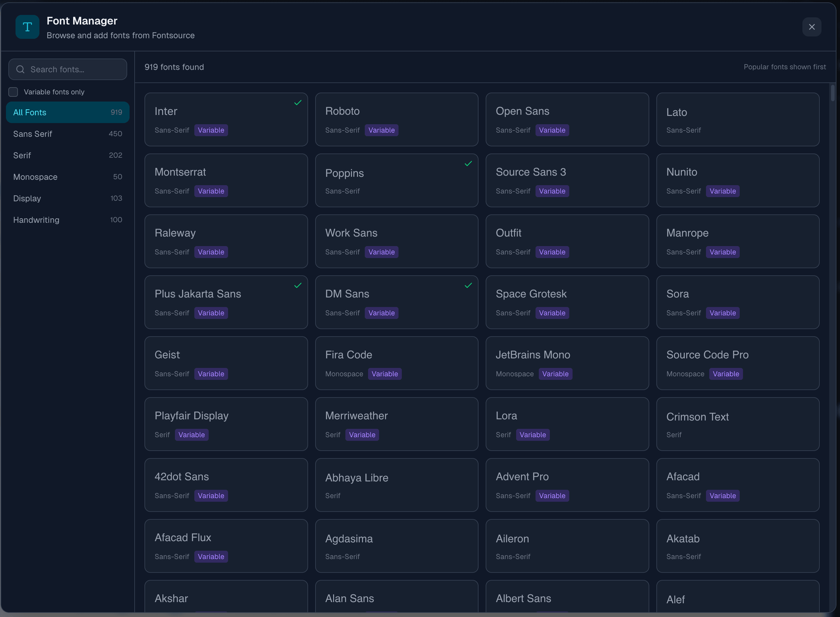
Task: Switch to the Handwriting category
Action: pos(67,220)
